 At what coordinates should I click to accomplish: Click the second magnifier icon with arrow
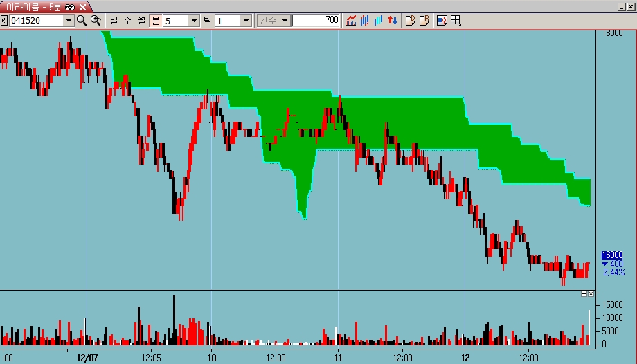pyautogui.click(x=96, y=20)
